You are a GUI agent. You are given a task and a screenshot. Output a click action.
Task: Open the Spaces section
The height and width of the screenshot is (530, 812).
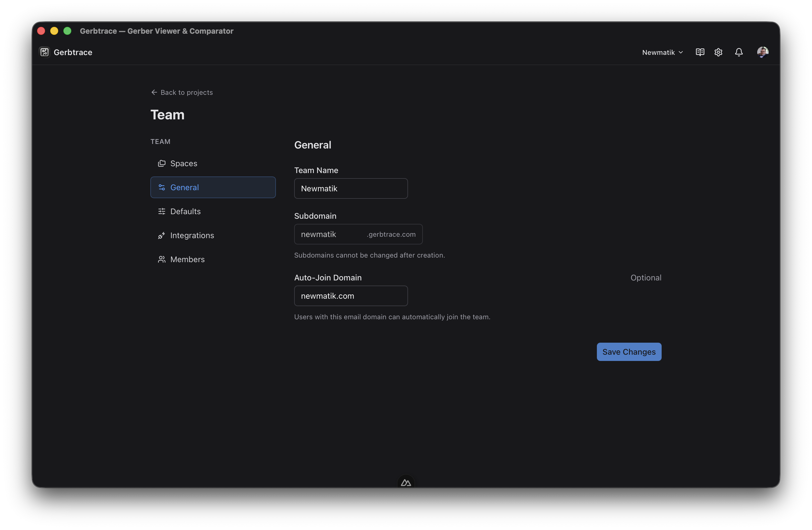point(213,163)
